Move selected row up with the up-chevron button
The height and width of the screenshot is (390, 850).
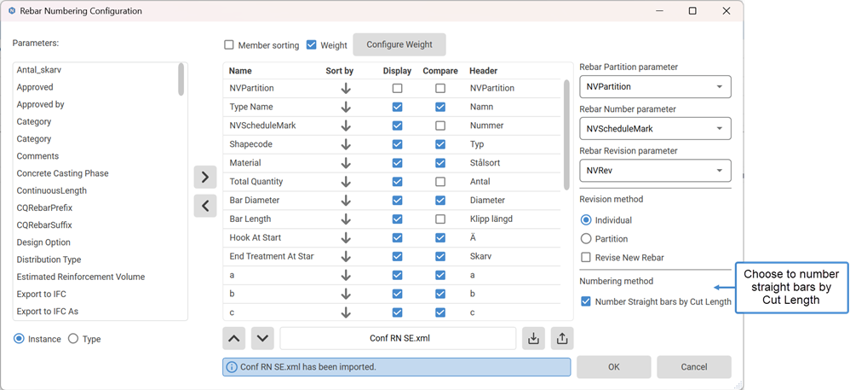click(x=234, y=338)
